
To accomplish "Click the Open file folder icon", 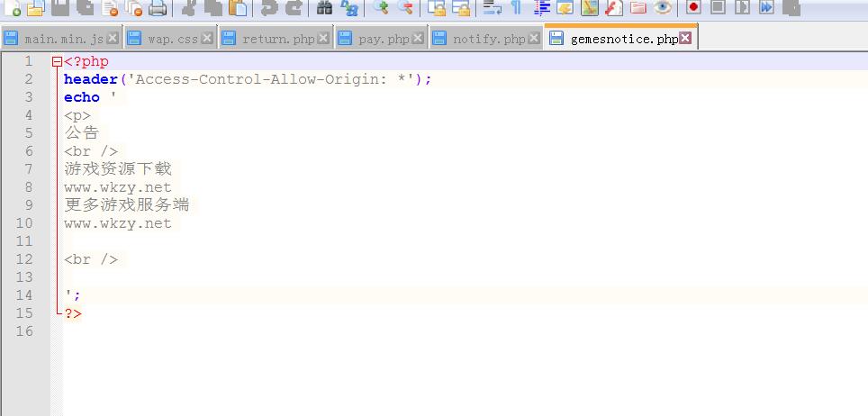I will (x=36, y=8).
